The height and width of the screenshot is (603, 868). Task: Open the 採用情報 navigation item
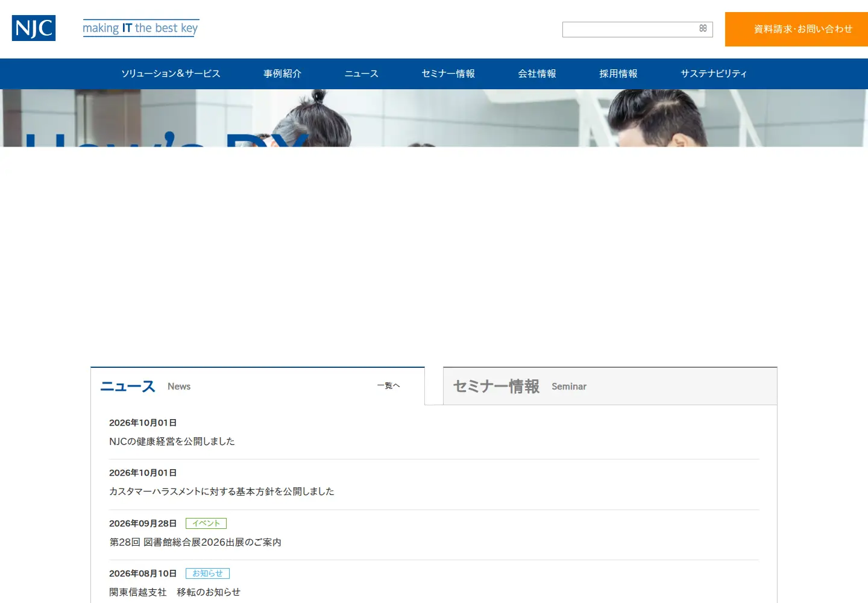pos(618,74)
